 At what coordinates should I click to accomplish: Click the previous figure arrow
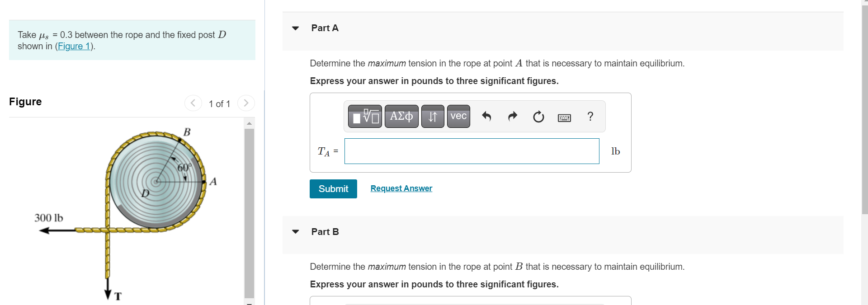(x=193, y=103)
